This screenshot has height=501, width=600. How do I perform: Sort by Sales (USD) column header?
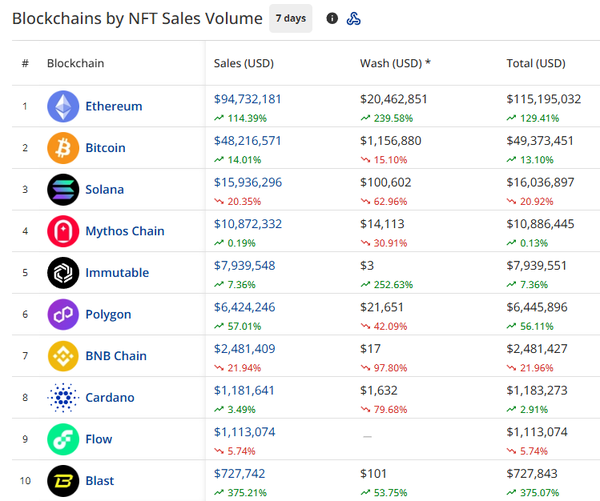(243, 64)
